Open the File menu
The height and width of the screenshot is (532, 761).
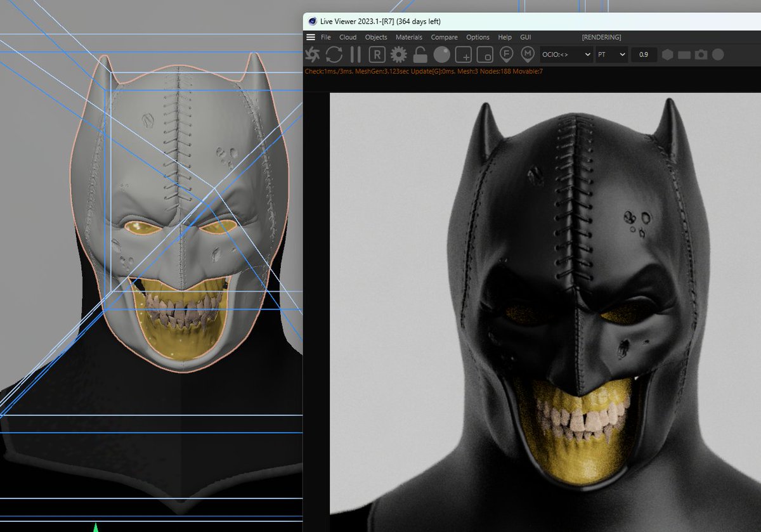coord(326,37)
